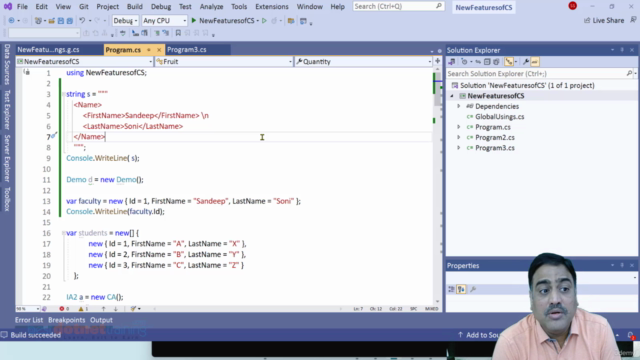
Task: Toggle the pin on Program.cs tab
Action: [149, 50]
